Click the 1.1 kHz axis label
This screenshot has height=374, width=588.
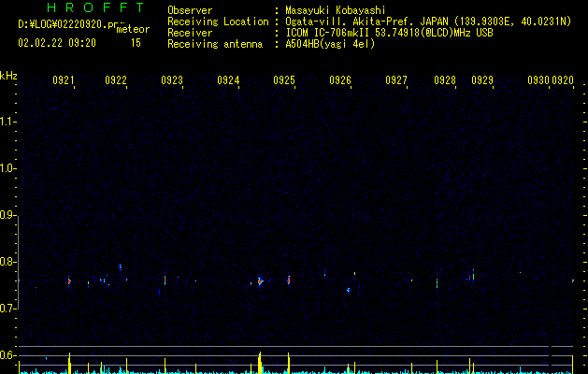[7, 122]
